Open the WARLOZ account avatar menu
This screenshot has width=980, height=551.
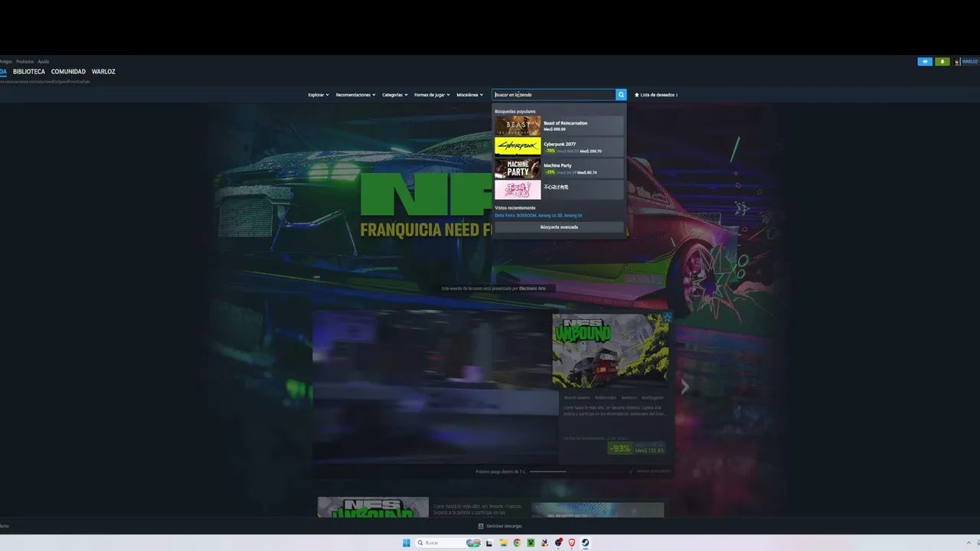pyautogui.click(x=966, y=61)
